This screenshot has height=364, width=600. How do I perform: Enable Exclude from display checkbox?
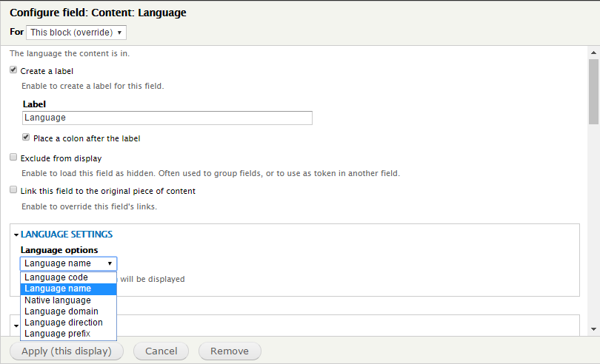13,158
